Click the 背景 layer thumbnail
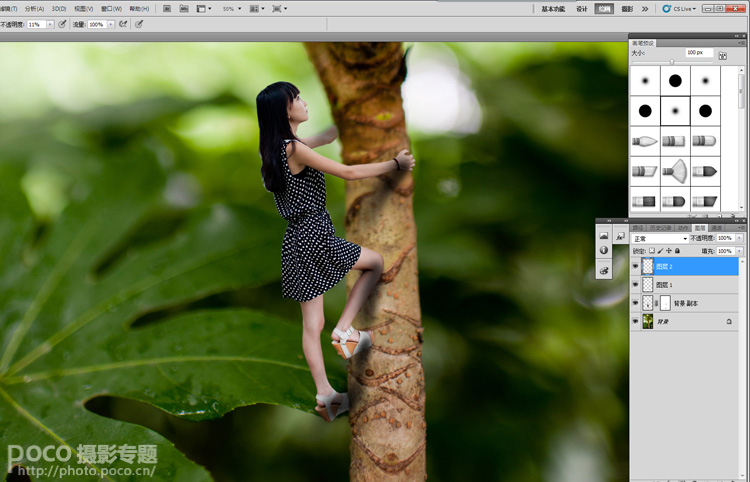 (x=648, y=322)
